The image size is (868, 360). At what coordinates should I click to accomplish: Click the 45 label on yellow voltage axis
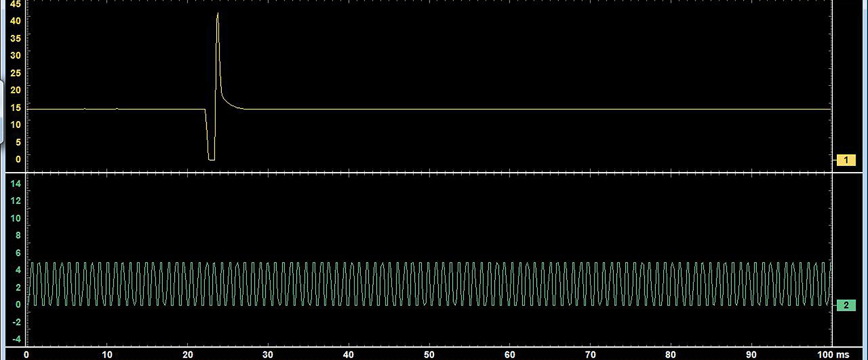pyautogui.click(x=16, y=3)
